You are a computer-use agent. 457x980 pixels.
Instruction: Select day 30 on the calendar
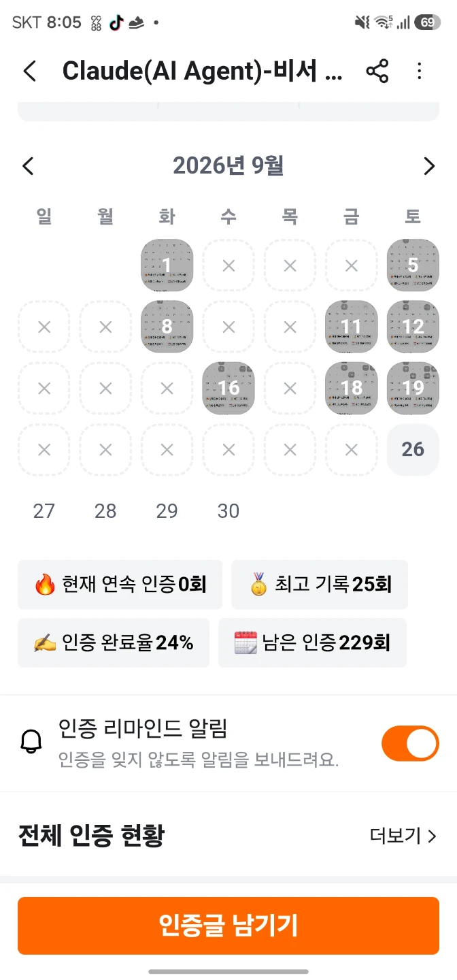[x=228, y=510]
